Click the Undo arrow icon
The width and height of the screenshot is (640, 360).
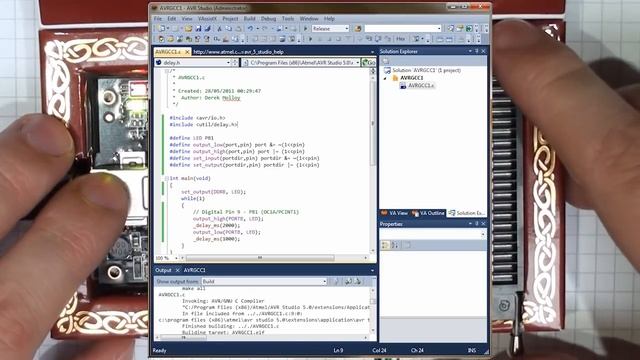click(250, 29)
